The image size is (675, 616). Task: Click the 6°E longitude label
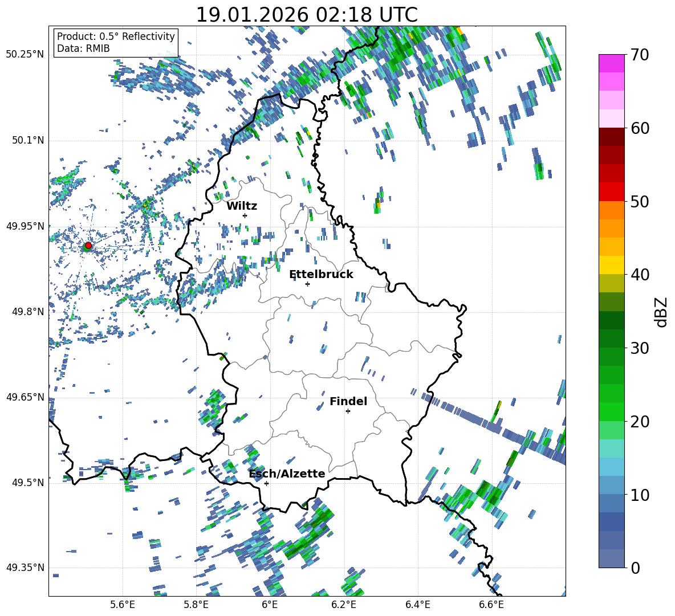(x=270, y=605)
